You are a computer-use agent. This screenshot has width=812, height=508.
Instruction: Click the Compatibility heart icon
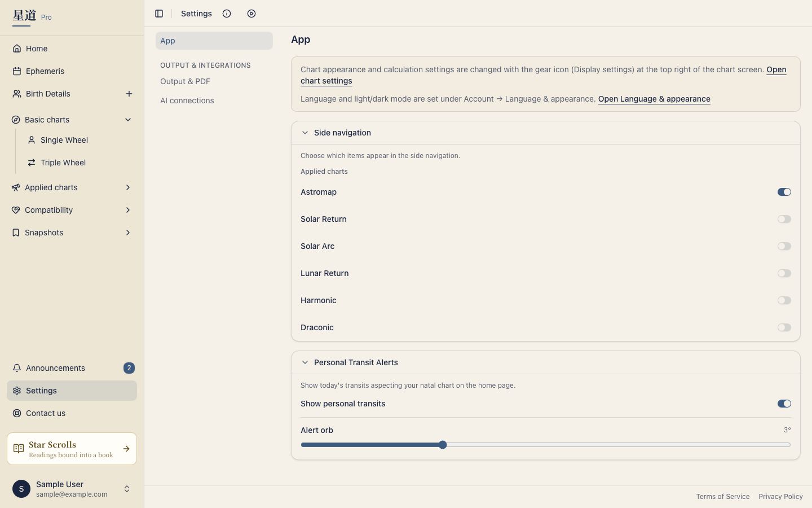click(16, 210)
